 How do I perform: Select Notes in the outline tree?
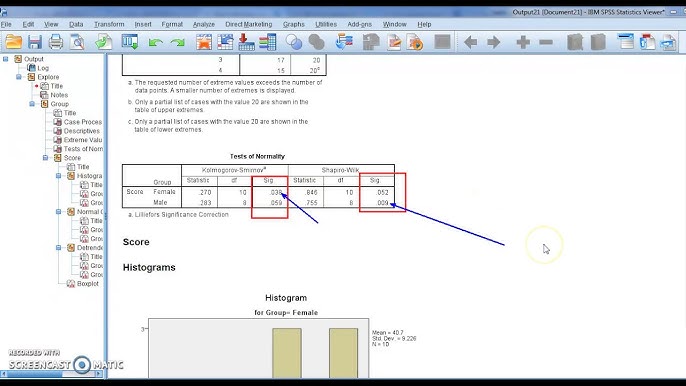coord(59,95)
